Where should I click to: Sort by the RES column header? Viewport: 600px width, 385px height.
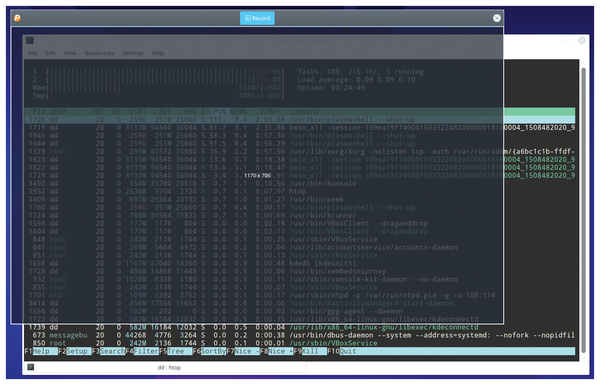[165, 111]
